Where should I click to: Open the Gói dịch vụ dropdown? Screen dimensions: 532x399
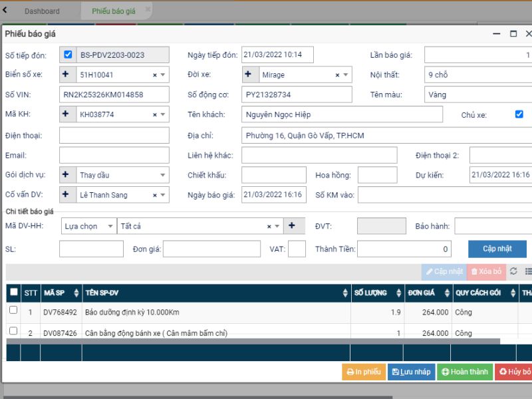[x=162, y=176]
